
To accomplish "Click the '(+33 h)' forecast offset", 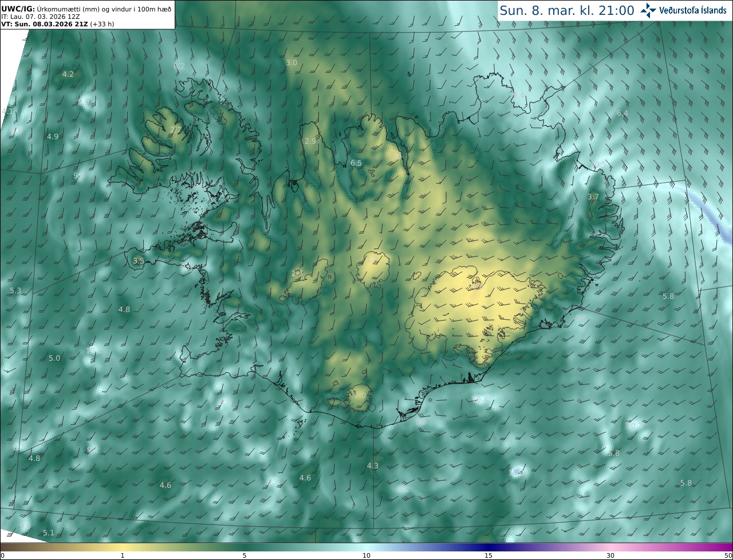I will tap(102, 25).
